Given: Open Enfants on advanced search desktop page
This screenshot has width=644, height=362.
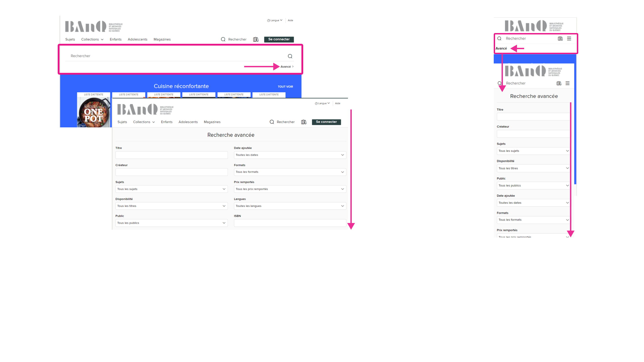Looking at the screenshot, I should 167,122.
